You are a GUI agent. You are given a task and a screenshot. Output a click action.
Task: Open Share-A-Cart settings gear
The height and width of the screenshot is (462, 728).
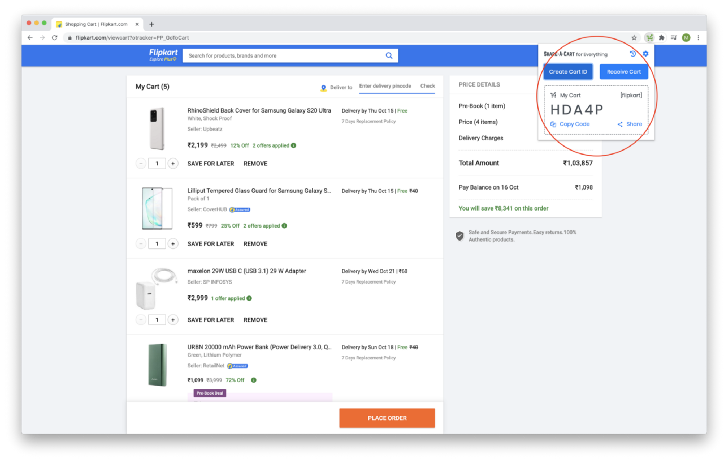tap(645, 54)
